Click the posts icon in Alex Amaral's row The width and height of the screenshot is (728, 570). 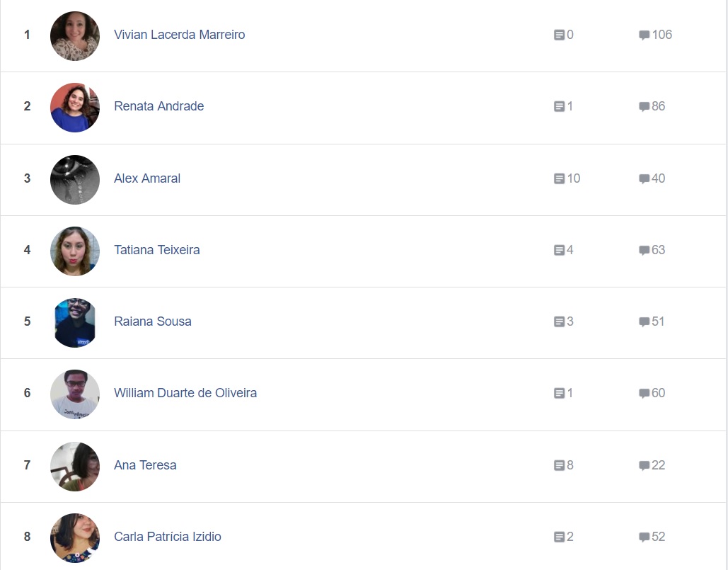(559, 178)
